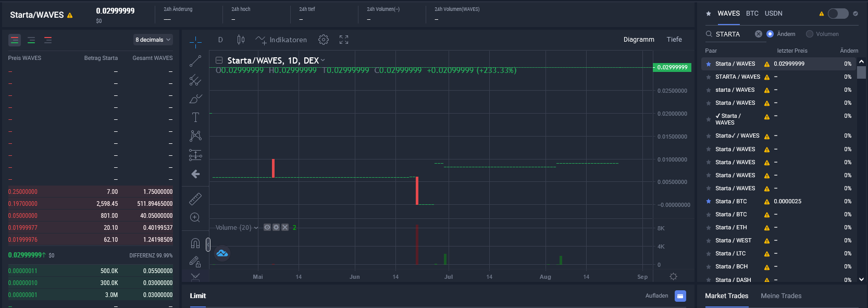Click the STARTA search input
Viewport: 868px width, 308px height.
[x=734, y=34]
